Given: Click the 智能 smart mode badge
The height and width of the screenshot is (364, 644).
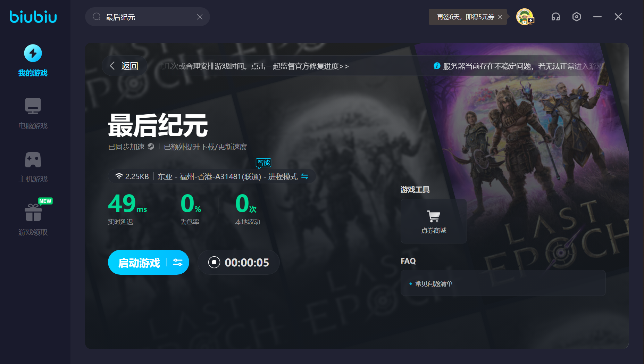Looking at the screenshot, I should coord(264,163).
